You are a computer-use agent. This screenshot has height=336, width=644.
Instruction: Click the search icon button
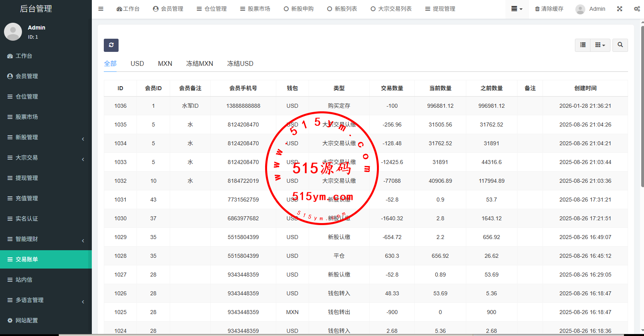point(620,45)
